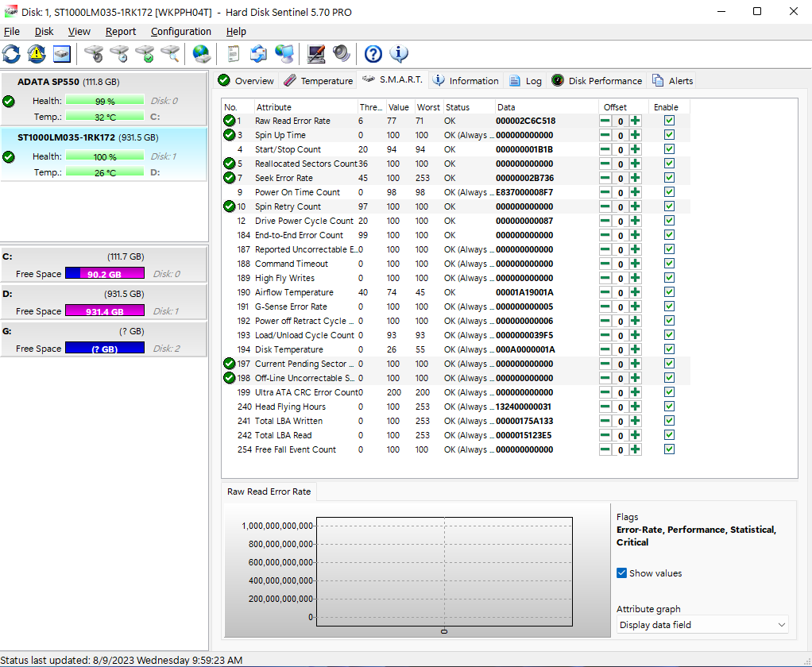Switch to the Overview tab
The width and height of the screenshot is (812, 667).
point(246,81)
